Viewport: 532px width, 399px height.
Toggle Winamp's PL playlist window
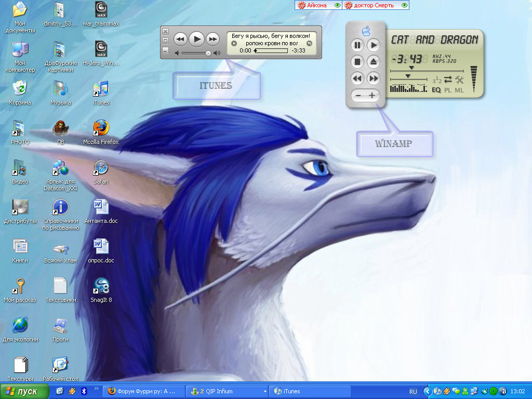tap(448, 90)
